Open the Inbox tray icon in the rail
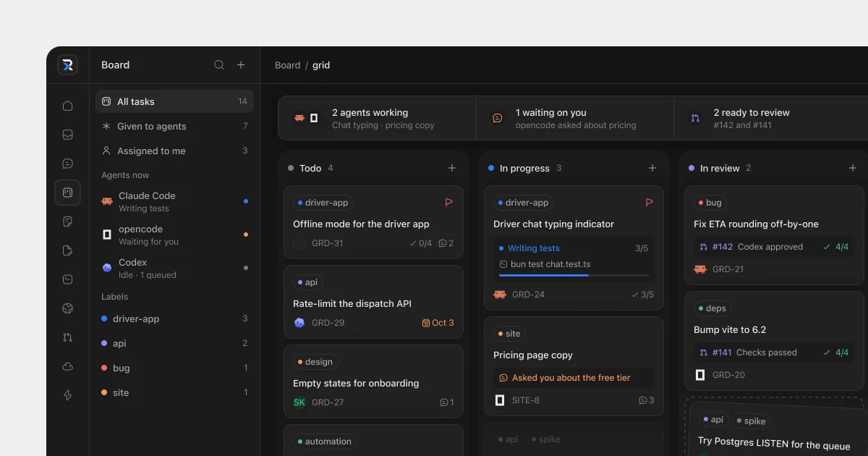Screen dimensions: 868x456 (67, 135)
